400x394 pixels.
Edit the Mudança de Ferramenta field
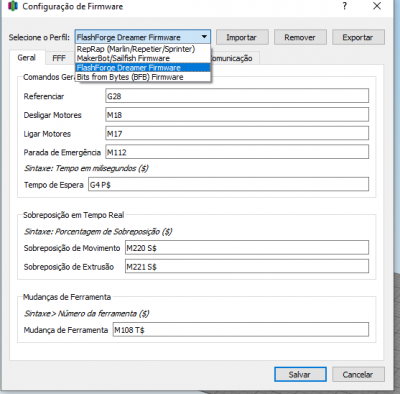(x=241, y=330)
